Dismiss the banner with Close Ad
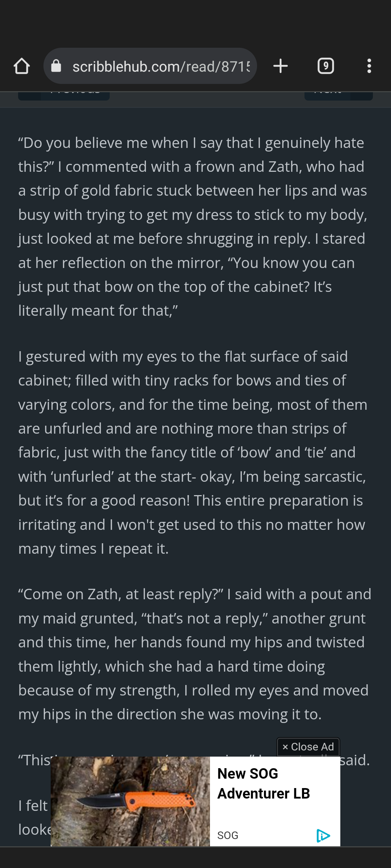Image resolution: width=391 pixels, height=868 pixels. tap(308, 747)
